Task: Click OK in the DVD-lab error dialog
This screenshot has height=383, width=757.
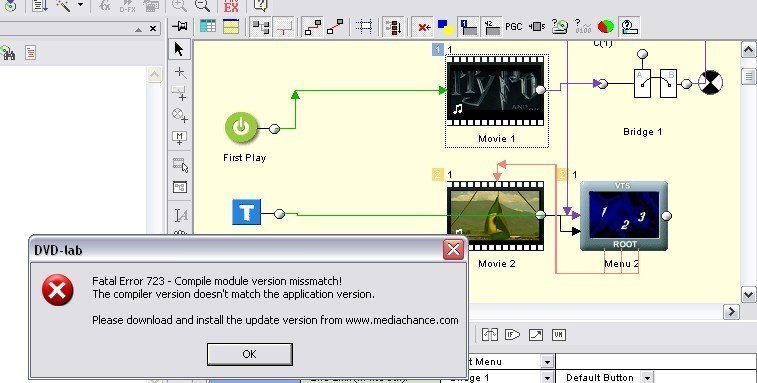Action: click(x=250, y=354)
